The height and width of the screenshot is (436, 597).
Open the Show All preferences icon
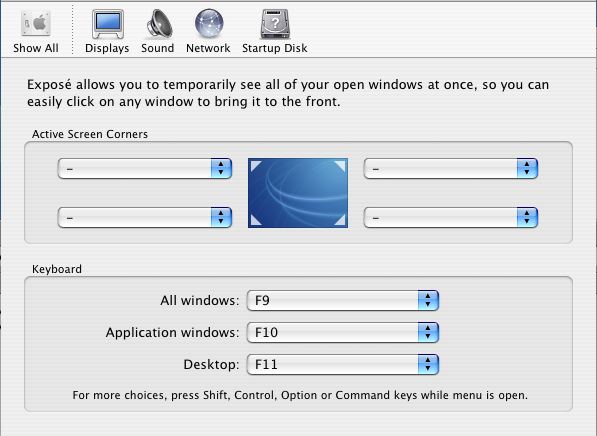[36, 23]
